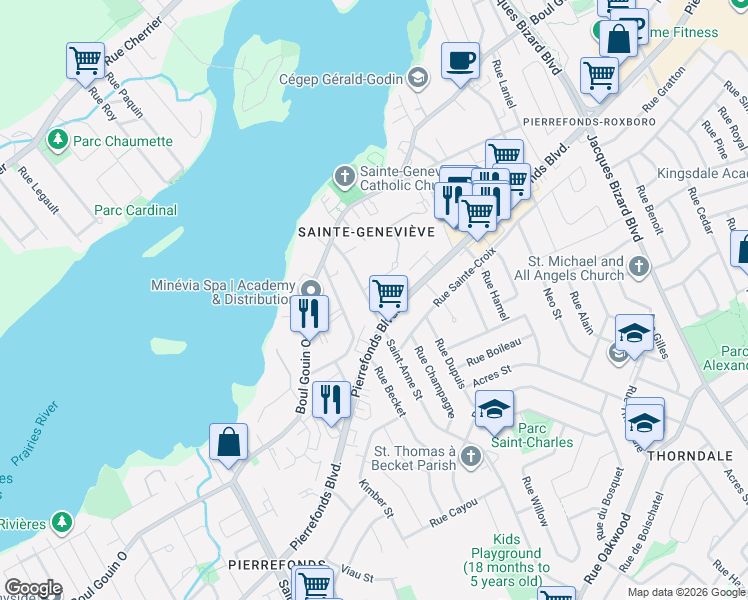Click front grocery cart marker in Sainte-Geneviève cluster
Viewport: 748px width, 600px height.
477,218
